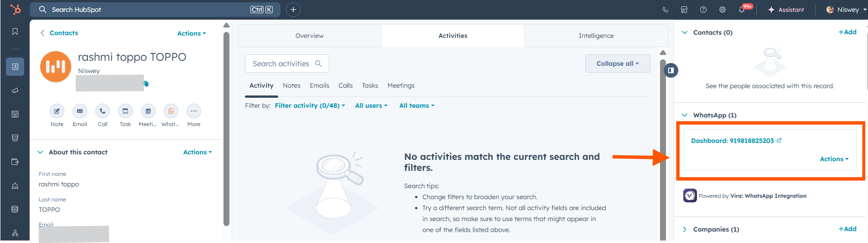Viewport: 868px width, 243px height.
Task: Open the Service bell sidebar icon
Action: (15, 185)
